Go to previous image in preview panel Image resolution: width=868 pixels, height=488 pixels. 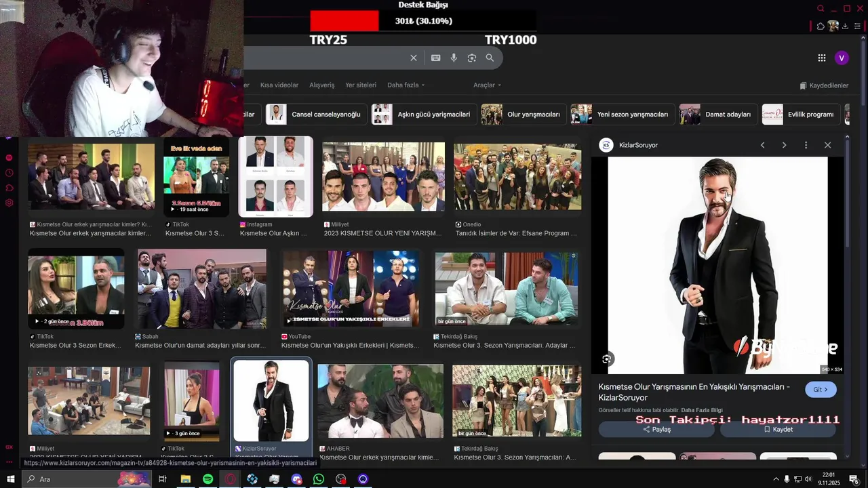(762, 145)
